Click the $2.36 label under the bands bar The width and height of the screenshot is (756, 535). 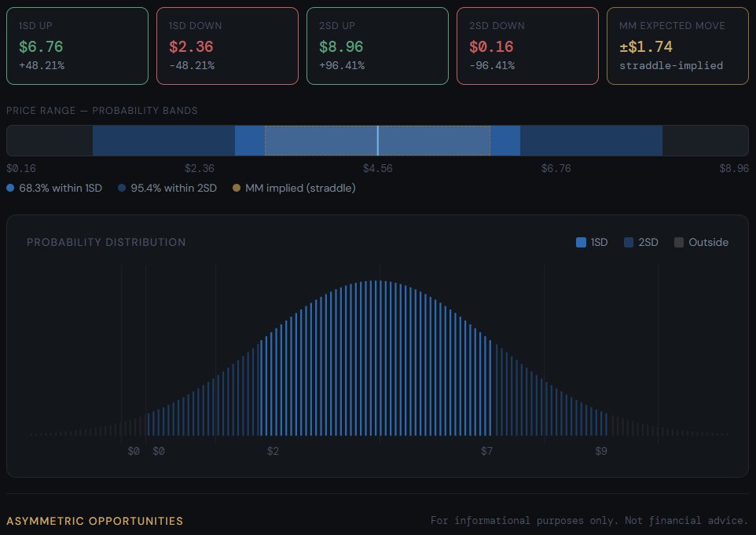tap(199, 168)
